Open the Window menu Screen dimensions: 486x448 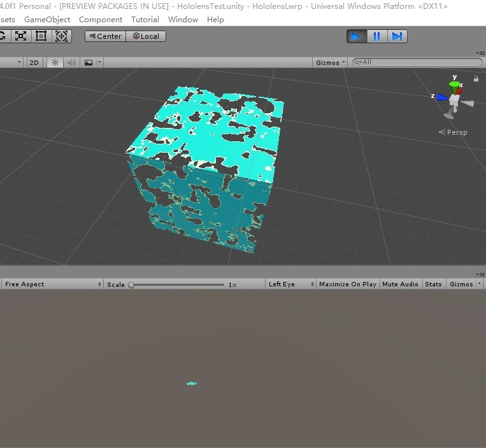tap(183, 20)
